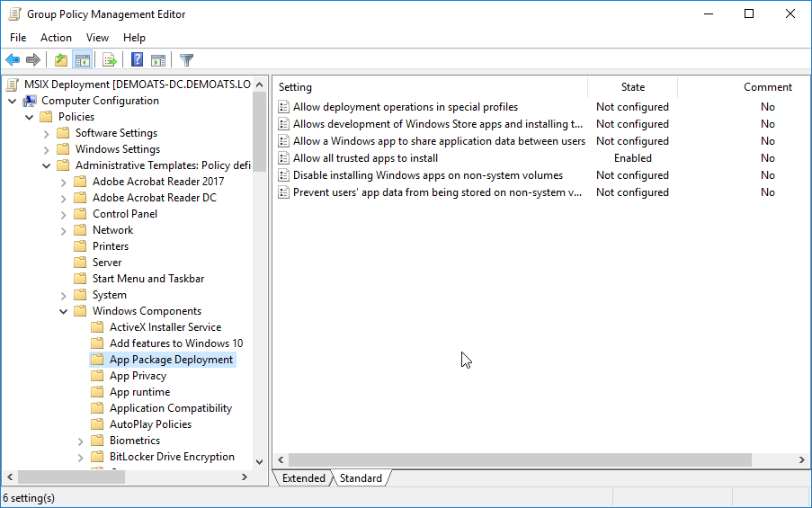Click the Export List toolbar icon
Viewport: 812px width, 508px height.
click(110, 60)
